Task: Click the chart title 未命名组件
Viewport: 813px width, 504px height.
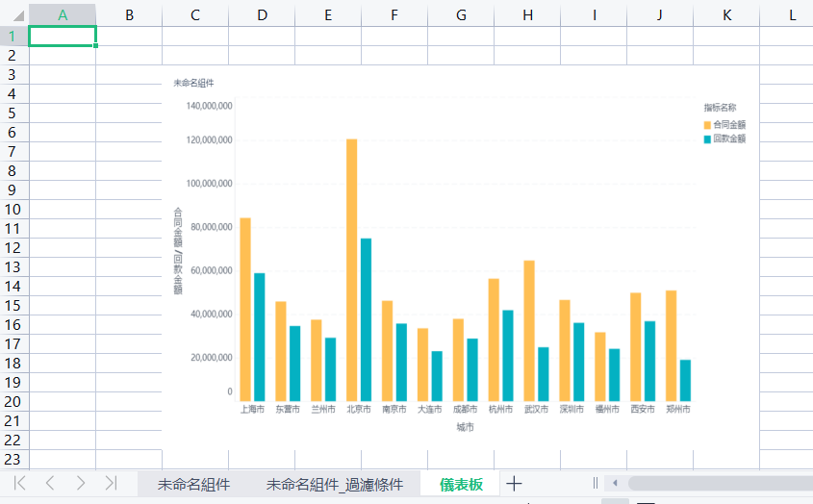Action: point(193,83)
